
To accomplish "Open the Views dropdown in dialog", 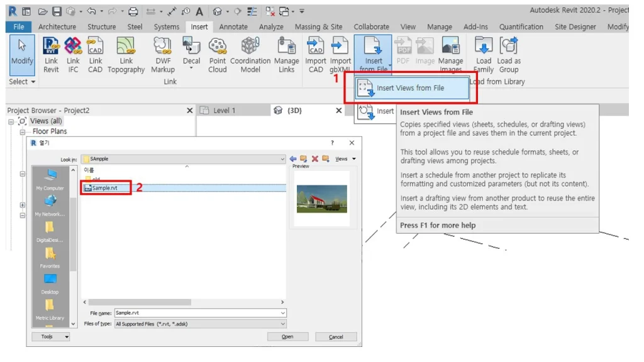I will click(345, 159).
